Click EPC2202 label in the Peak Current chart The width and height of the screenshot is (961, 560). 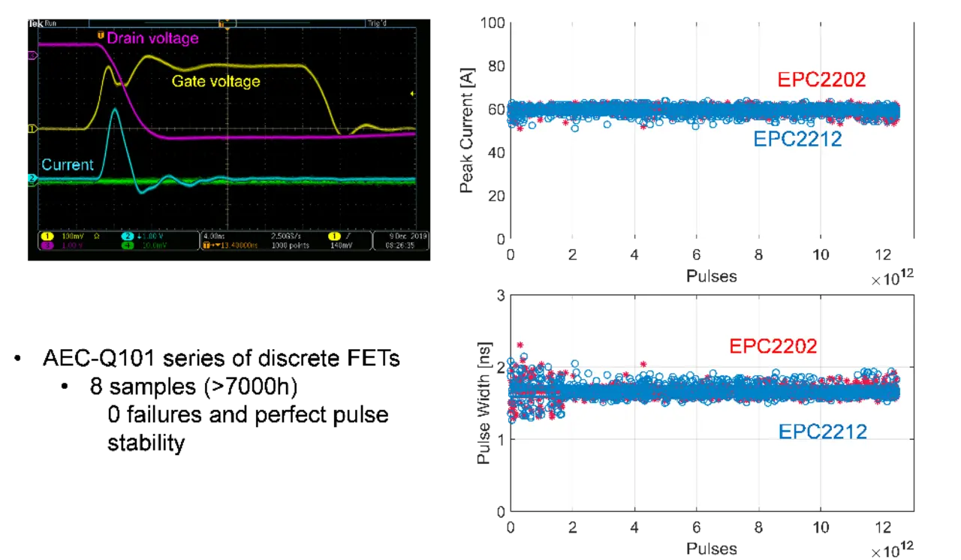point(821,80)
